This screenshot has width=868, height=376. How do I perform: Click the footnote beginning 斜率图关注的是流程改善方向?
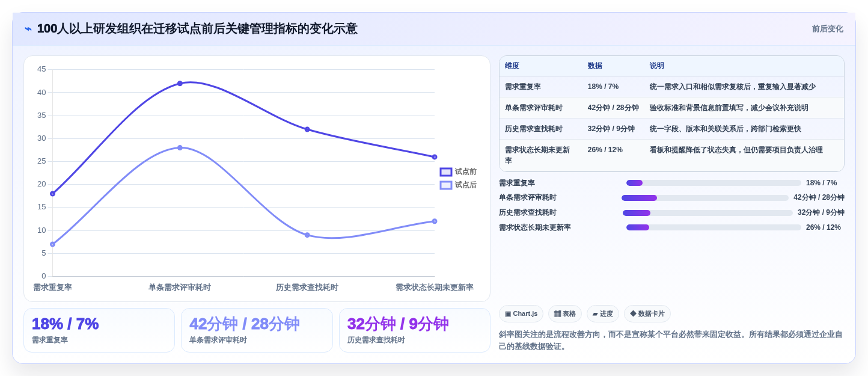click(671, 340)
